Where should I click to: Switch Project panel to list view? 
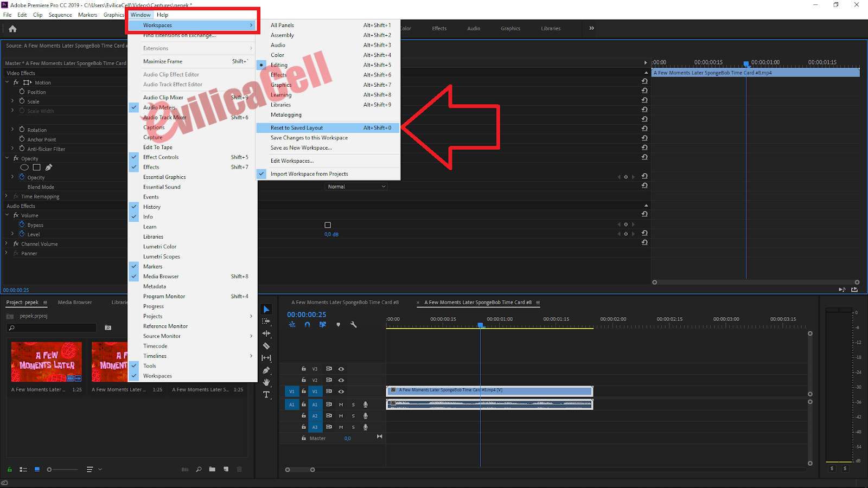click(x=23, y=470)
